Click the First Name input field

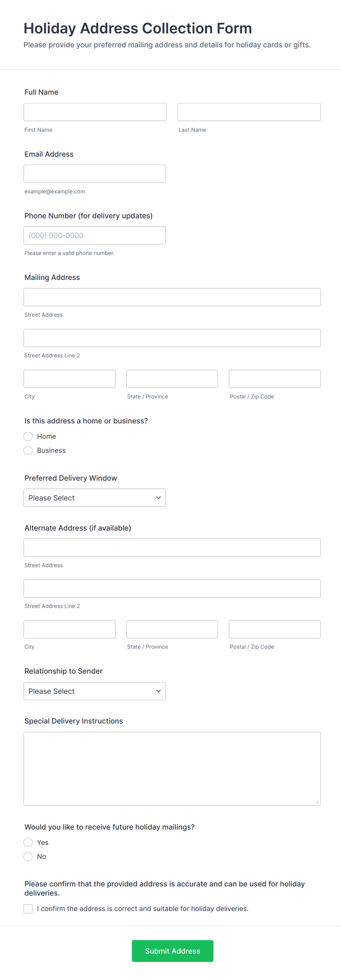[95, 112]
